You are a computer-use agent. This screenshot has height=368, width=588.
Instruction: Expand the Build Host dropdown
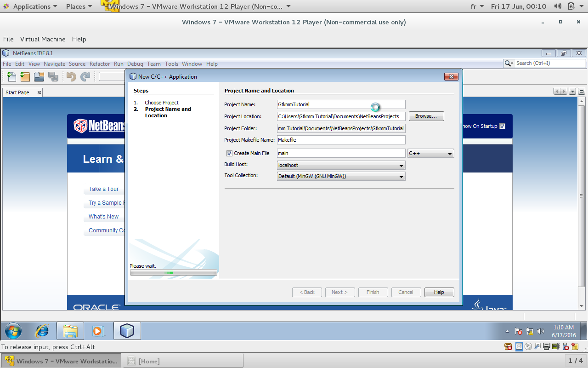[x=401, y=165]
